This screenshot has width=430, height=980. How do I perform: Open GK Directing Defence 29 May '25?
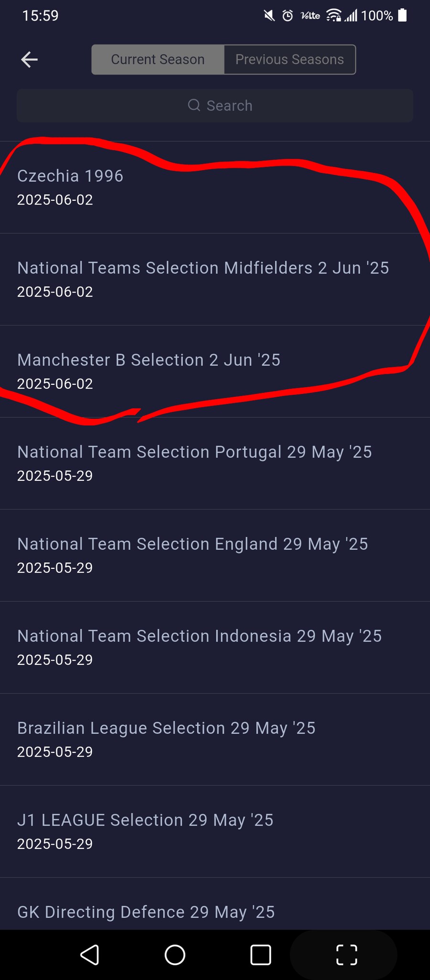[215, 904]
